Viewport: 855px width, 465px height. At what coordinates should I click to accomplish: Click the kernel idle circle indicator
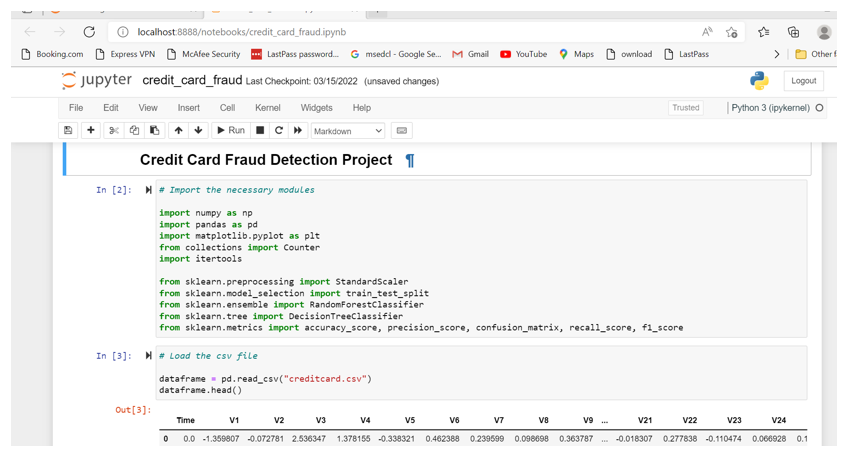[x=819, y=108]
